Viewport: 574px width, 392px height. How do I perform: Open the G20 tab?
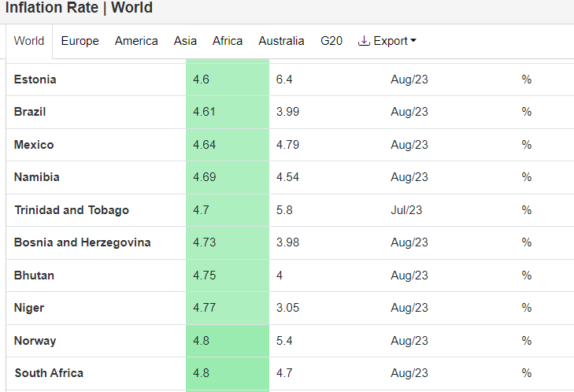(331, 41)
